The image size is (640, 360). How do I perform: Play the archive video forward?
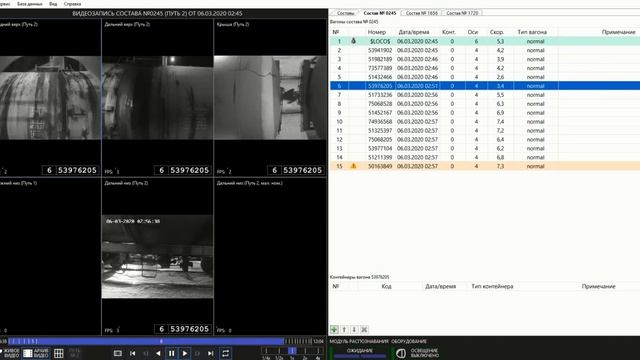pyautogui.click(x=185, y=353)
